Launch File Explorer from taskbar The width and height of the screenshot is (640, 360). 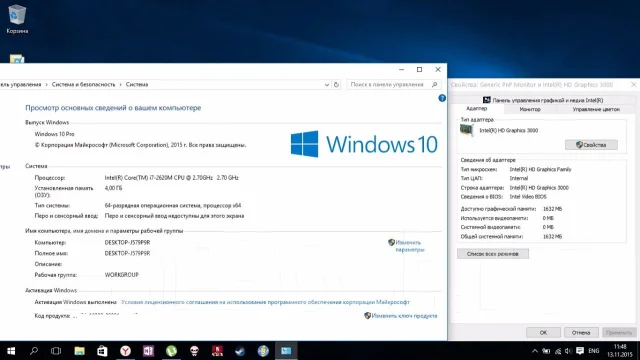click(79, 351)
